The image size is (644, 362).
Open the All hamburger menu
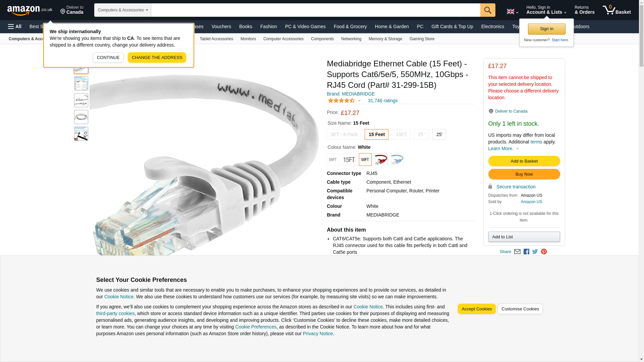coord(15,26)
